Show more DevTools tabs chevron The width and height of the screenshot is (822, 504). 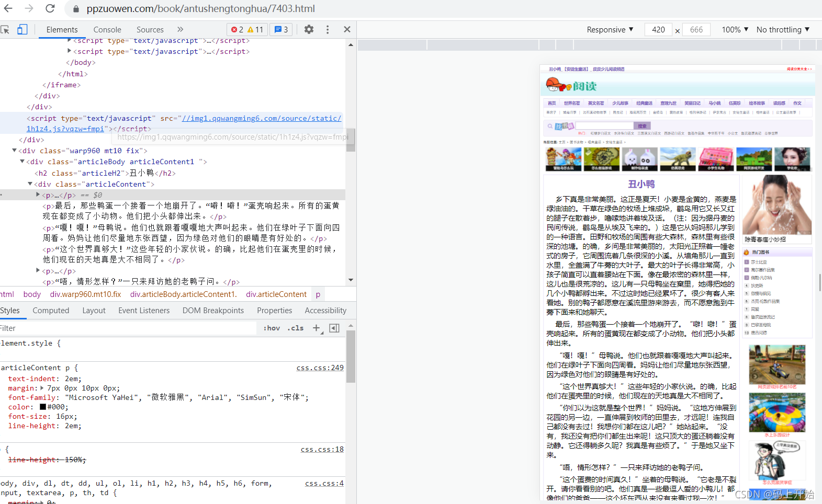pos(181,29)
